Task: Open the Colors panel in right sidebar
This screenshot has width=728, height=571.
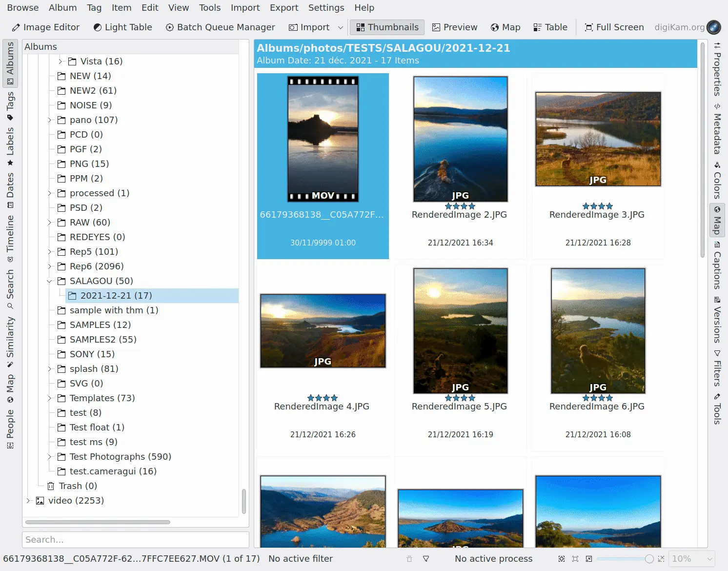Action: coord(717,181)
